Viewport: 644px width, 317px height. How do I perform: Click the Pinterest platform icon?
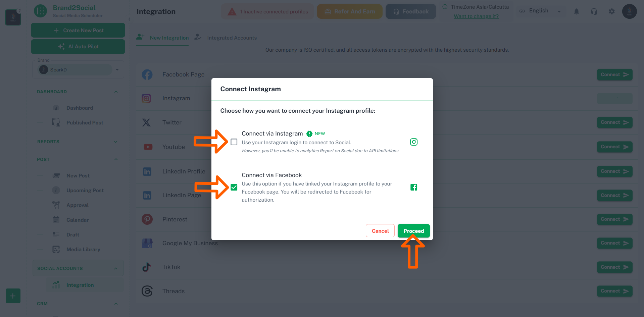pos(147,219)
